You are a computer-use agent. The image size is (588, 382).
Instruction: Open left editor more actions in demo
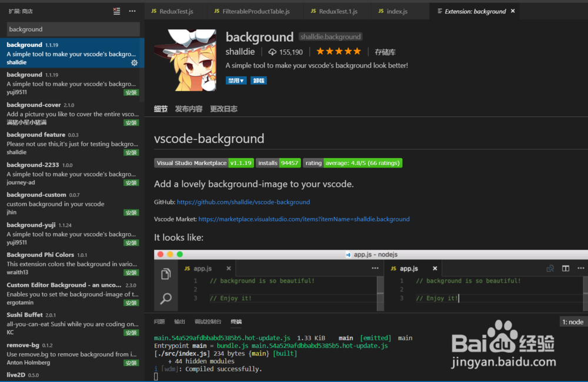(375, 268)
